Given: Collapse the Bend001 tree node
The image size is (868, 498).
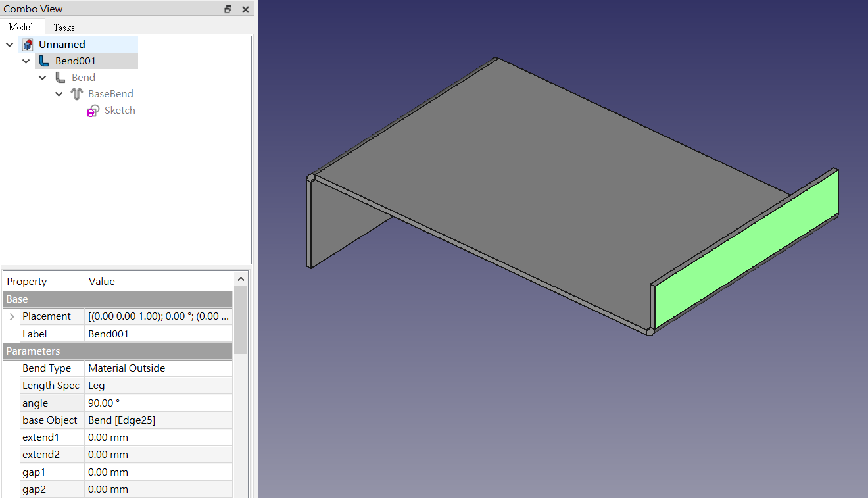Looking at the screenshot, I should (x=26, y=61).
